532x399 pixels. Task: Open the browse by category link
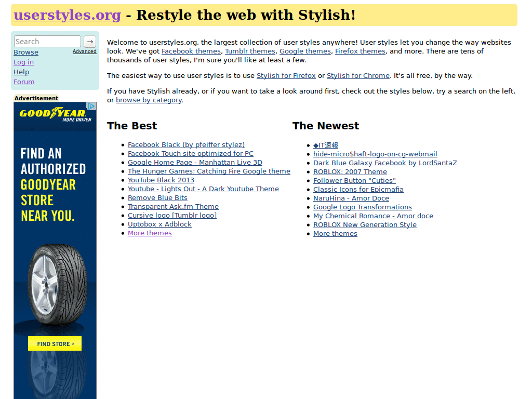click(149, 100)
